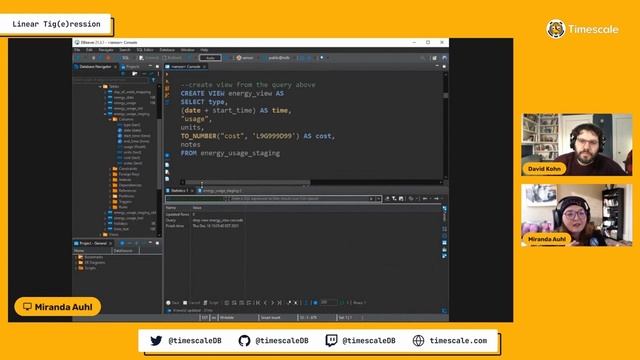Collapse the Columns folder expander
Viewport: 640px width, 360px height.
pos(110,119)
